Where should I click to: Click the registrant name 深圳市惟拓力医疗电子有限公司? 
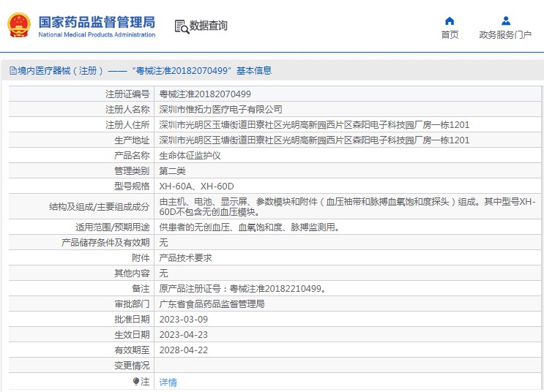(220, 109)
